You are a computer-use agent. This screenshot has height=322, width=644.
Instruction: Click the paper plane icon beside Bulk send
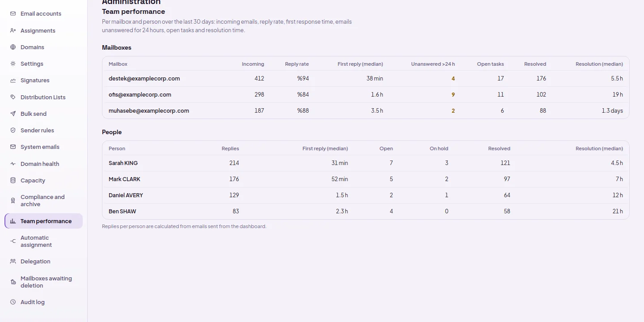[13, 114]
